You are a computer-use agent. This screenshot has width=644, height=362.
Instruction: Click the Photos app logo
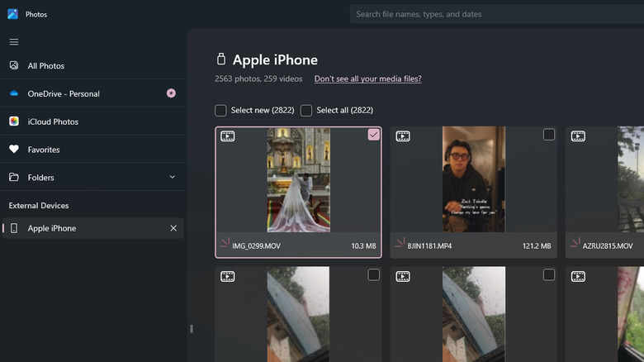[x=13, y=14]
